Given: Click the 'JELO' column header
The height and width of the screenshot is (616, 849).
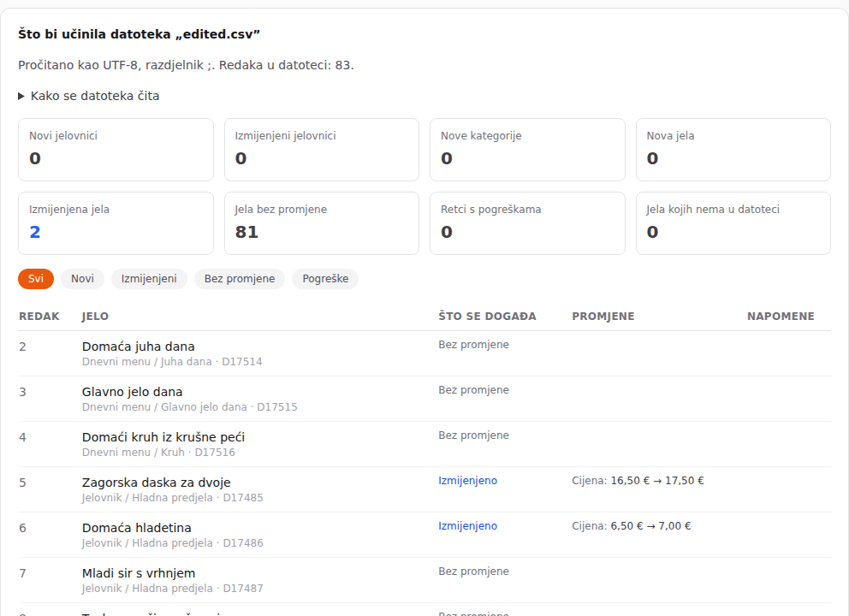Looking at the screenshot, I should click(x=95, y=316).
